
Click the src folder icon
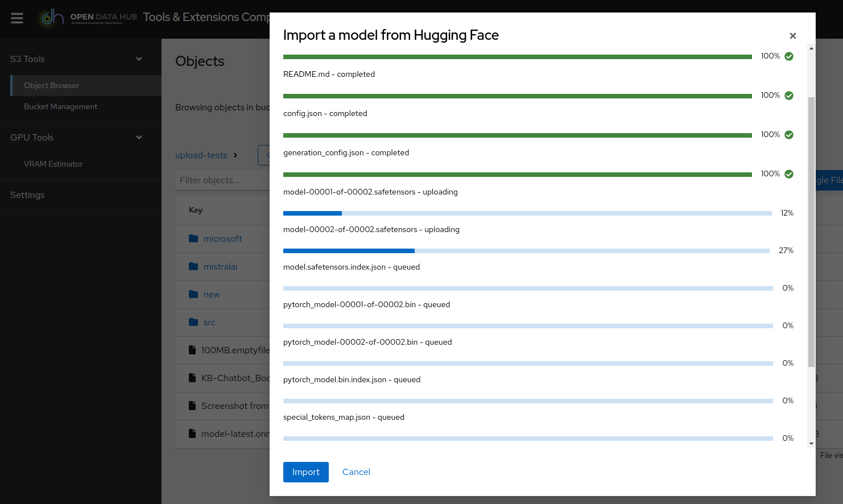coord(193,322)
